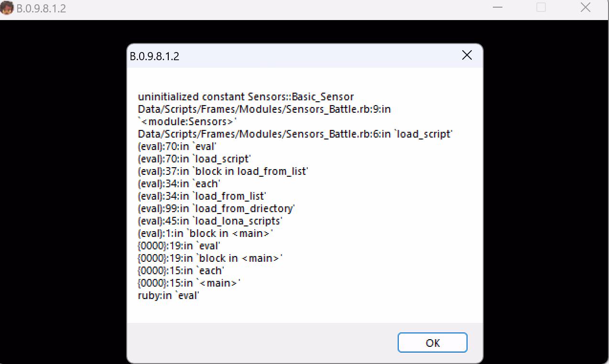
Task: Click the (eval):1 'block in <main>' line
Action: pos(205,234)
